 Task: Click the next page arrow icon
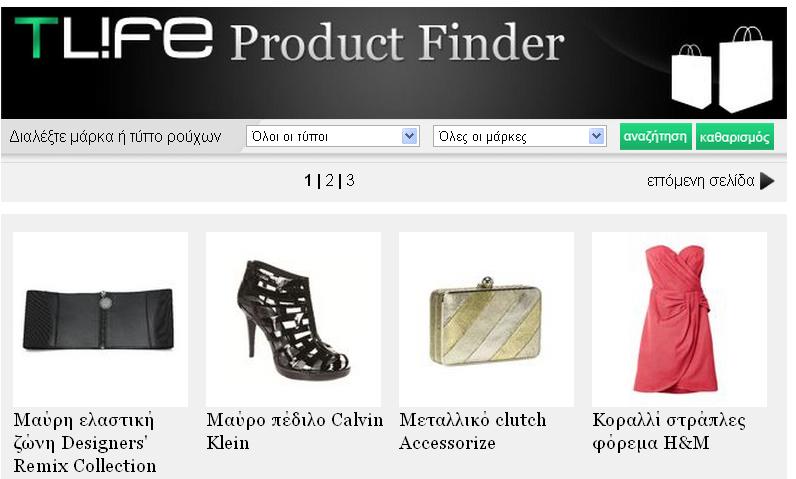click(767, 181)
